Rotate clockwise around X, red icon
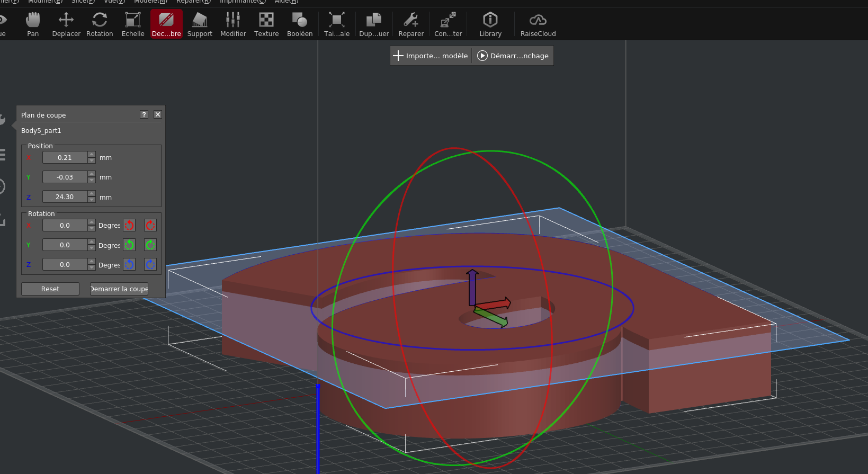868x474 pixels. 150,225
